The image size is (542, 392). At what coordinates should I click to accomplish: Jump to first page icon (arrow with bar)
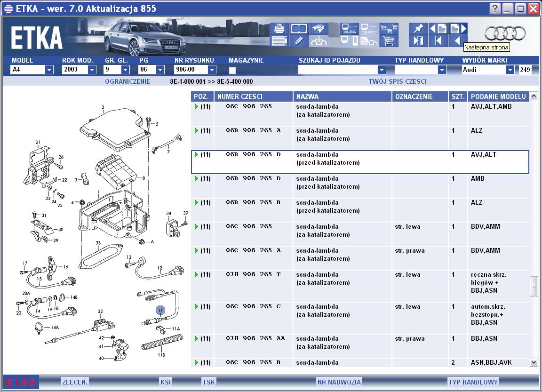click(438, 41)
